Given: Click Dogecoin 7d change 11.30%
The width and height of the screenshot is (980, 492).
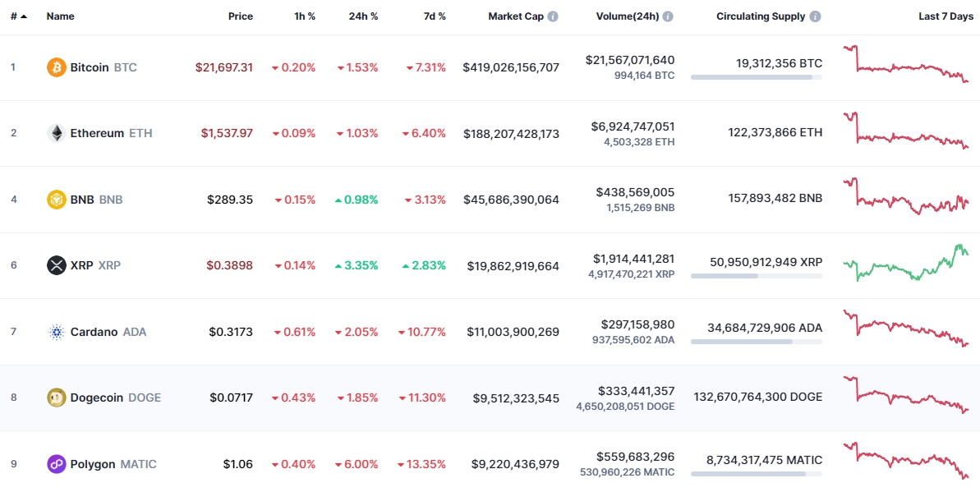Looking at the screenshot, I should pyautogui.click(x=422, y=398).
